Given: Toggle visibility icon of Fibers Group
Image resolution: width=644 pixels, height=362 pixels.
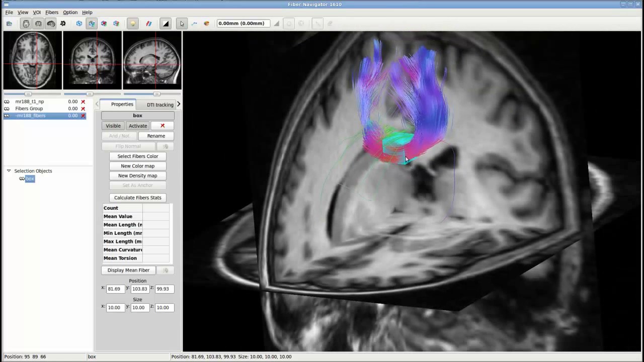Looking at the screenshot, I should click(7, 109).
